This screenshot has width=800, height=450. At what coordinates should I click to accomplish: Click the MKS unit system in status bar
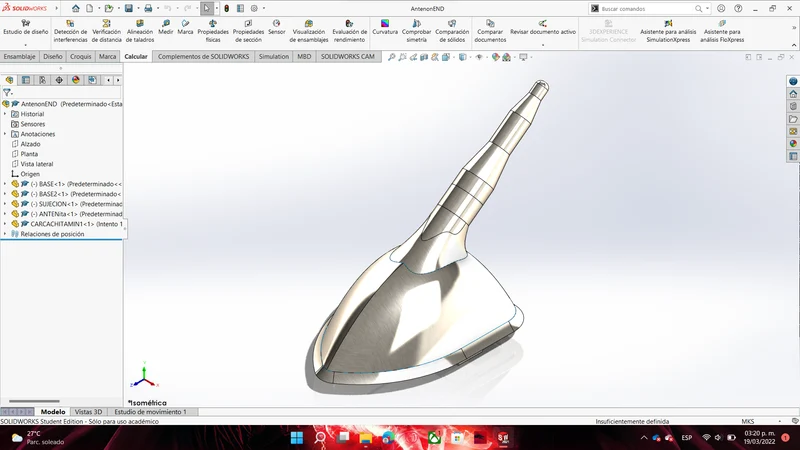click(747, 421)
